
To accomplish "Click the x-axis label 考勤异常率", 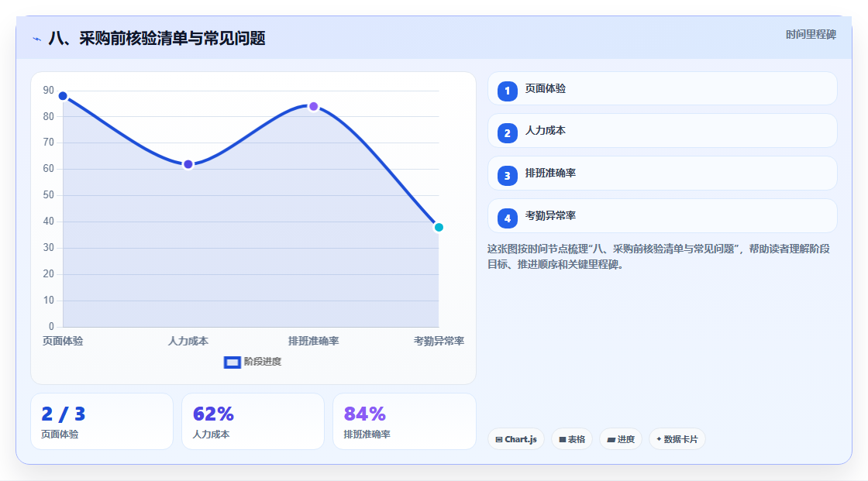I will 439,341.
